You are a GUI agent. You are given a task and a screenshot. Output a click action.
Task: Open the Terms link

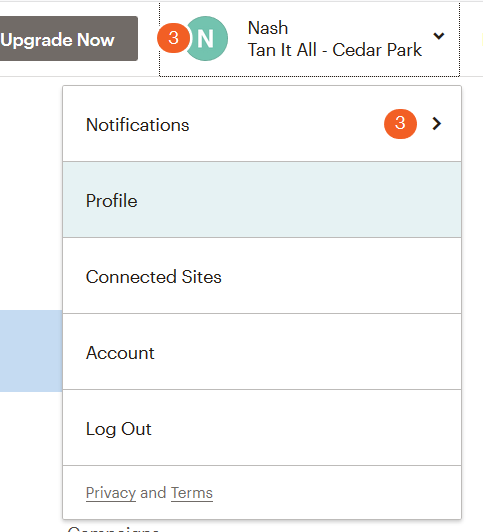click(x=192, y=493)
